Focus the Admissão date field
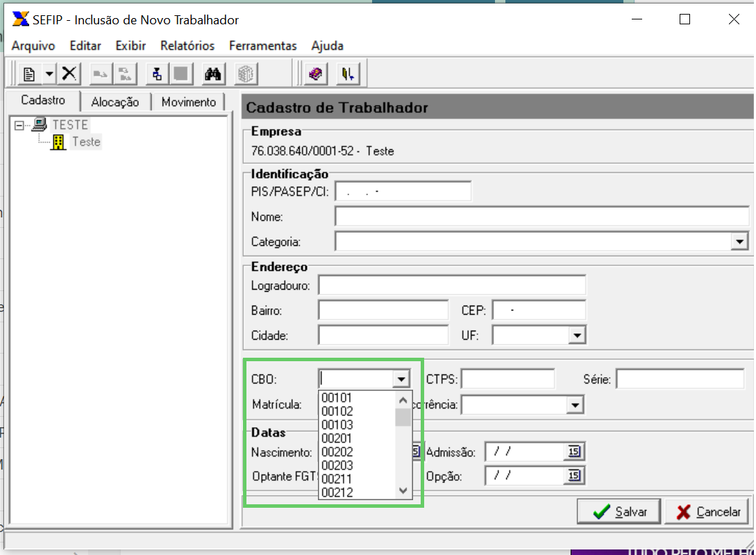The image size is (756, 555). (525, 452)
